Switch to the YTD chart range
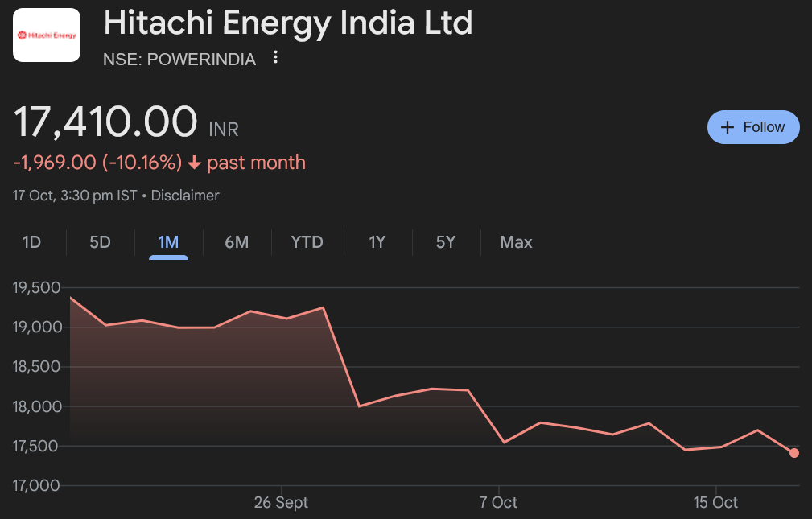 click(x=307, y=242)
